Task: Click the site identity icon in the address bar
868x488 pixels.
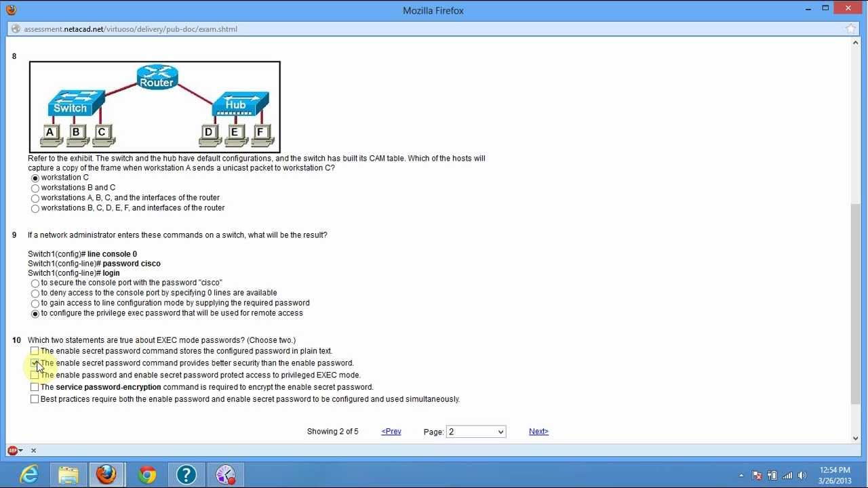Action: [15, 29]
